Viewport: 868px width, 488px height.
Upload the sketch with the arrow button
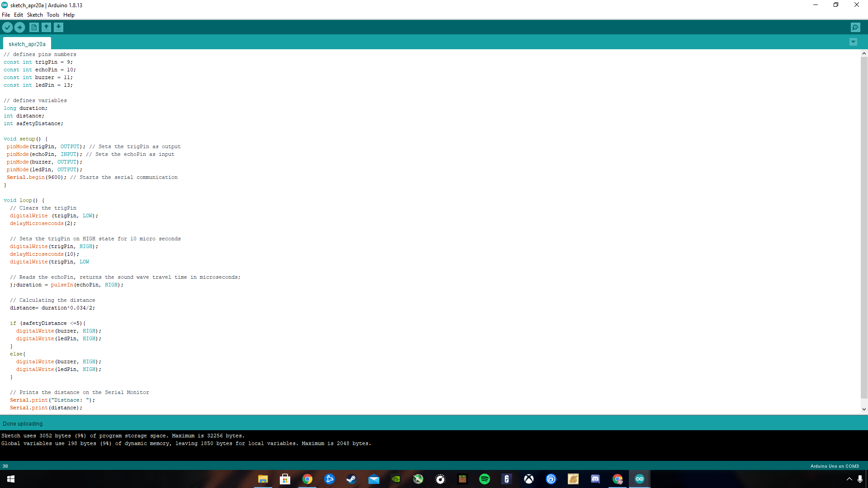(x=20, y=28)
